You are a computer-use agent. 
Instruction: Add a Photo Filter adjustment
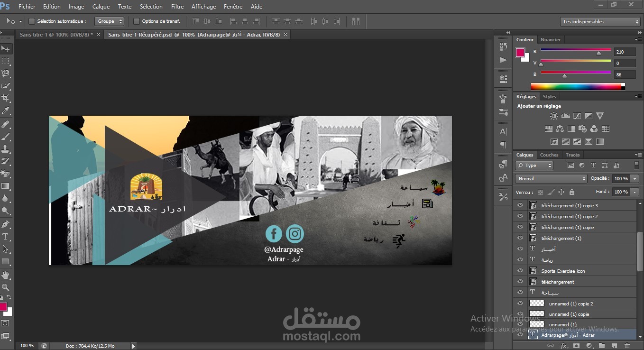[x=583, y=129]
